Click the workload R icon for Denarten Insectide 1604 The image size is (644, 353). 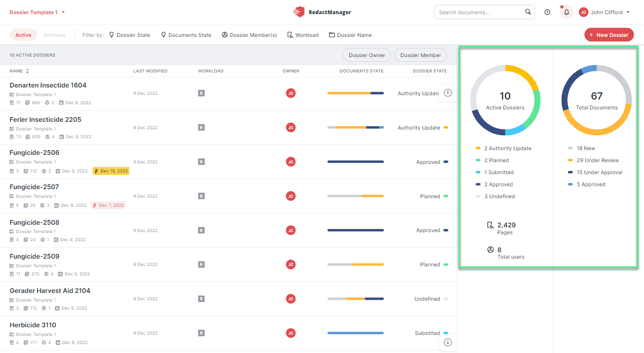coord(201,93)
